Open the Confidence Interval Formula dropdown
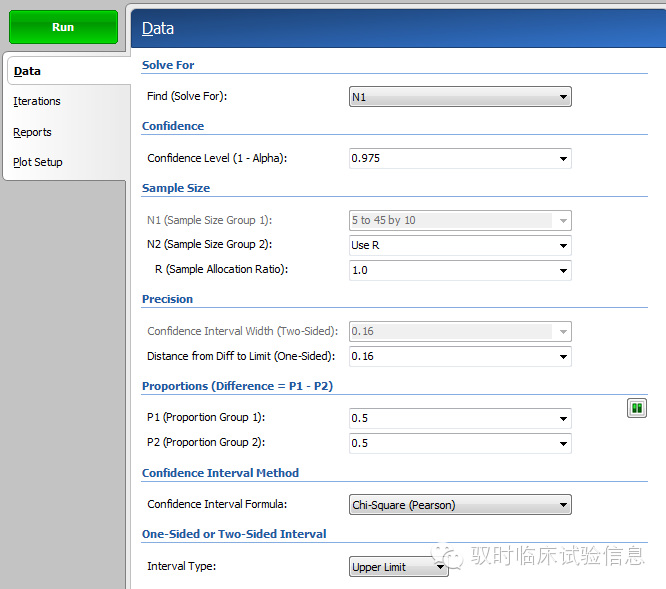The height and width of the screenshot is (589, 666). [x=460, y=504]
